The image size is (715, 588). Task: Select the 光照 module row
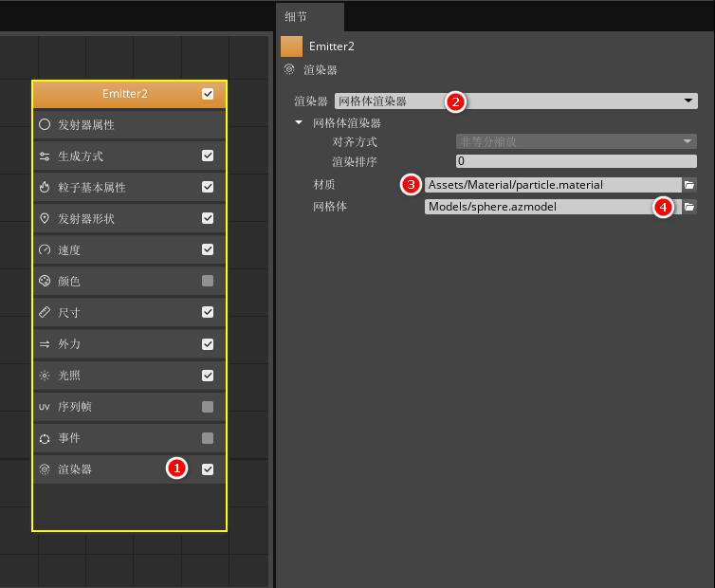[x=130, y=376]
